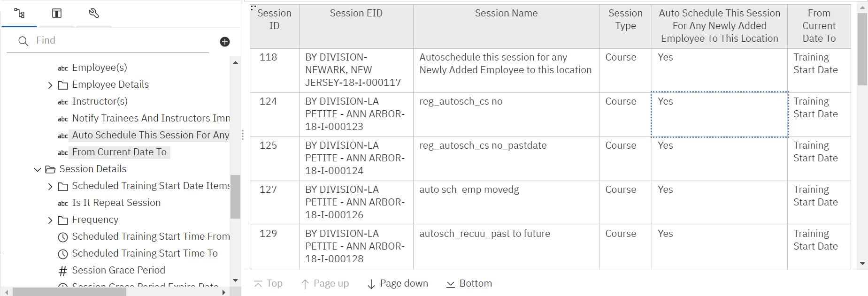Click the report's vertical scrollbar down arrow
Screen dimensions: 868x296
[862, 264]
